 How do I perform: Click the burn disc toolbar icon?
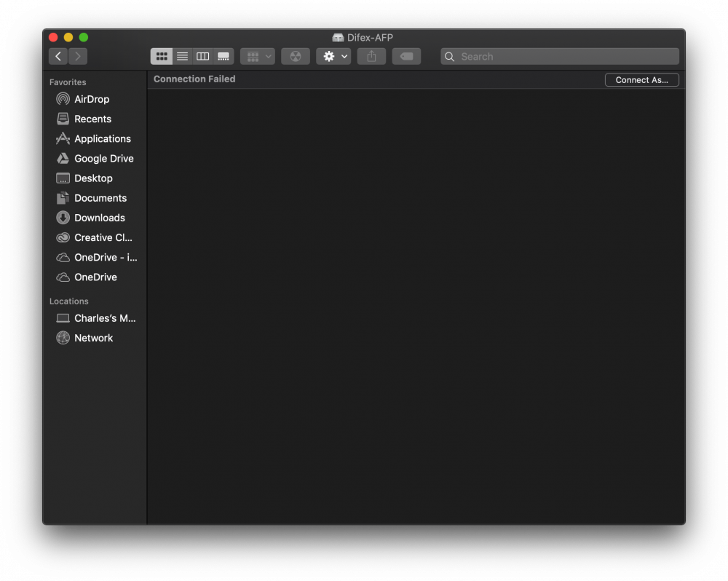tap(296, 56)
